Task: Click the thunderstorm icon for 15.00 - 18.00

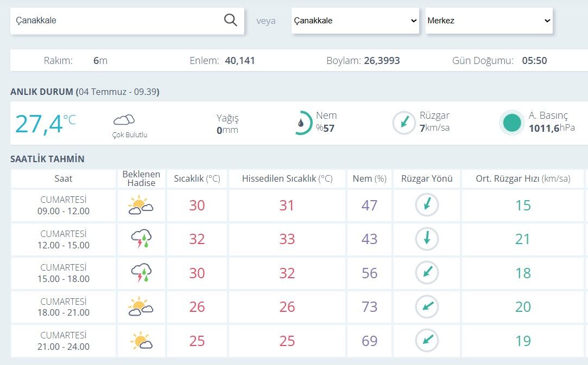Action: tap(141, 273)
